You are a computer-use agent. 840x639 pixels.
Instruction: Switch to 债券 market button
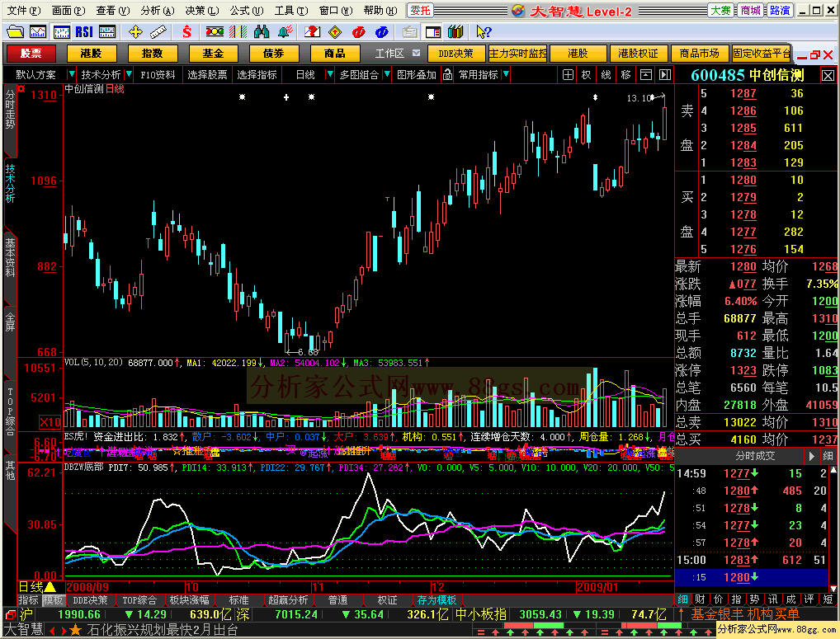pyautogui.click(x=274, y=54)
